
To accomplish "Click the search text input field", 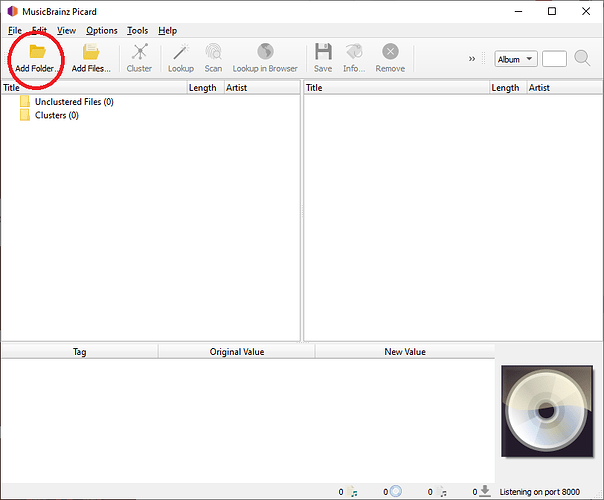I will click(554, 59).
